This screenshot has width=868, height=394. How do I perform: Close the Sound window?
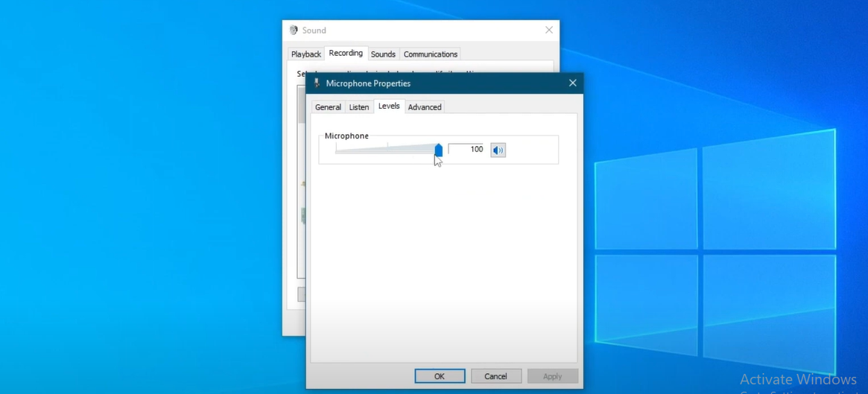(x=548, y=30)
